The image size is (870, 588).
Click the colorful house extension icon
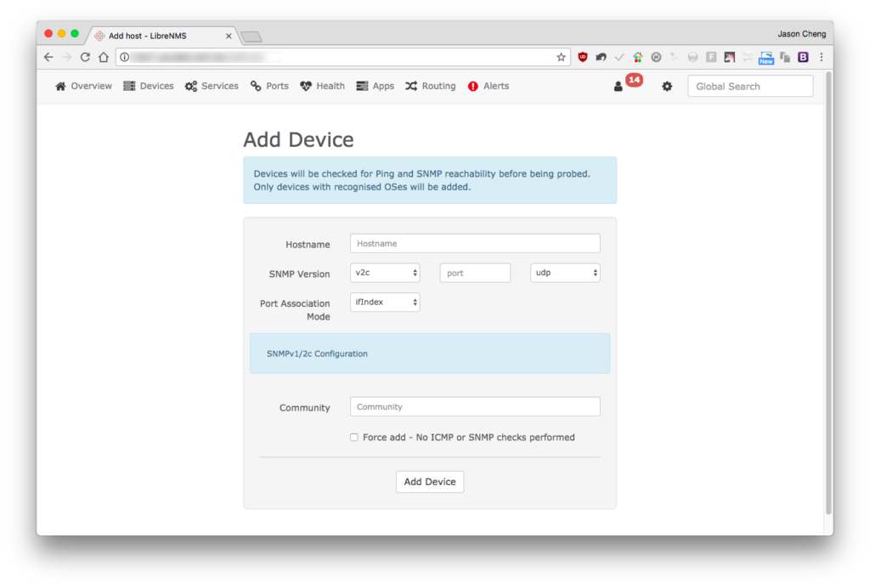(x=637, y=57)
